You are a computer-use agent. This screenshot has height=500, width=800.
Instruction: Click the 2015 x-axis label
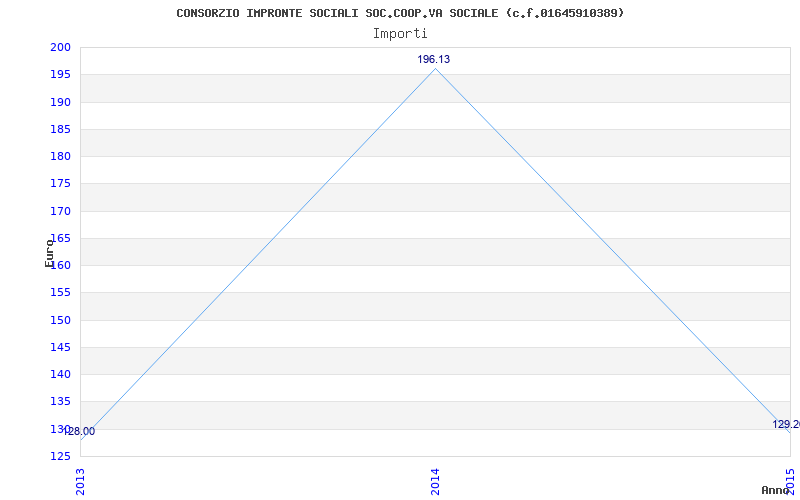click(790, 480)
